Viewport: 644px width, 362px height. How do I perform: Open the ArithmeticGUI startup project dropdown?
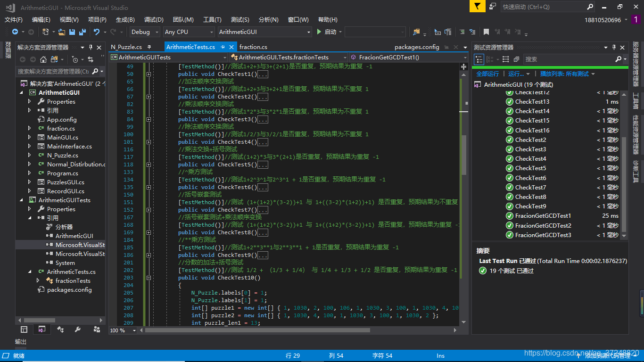(x=264, y=32)
